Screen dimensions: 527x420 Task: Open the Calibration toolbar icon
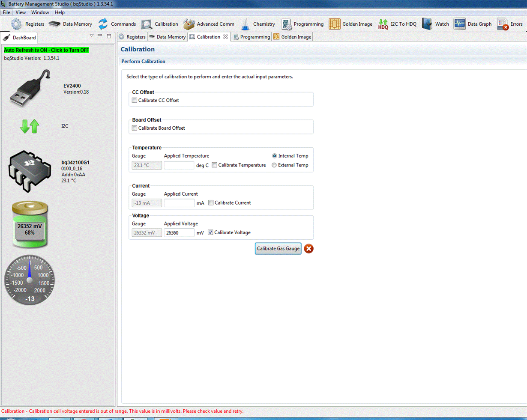tap(147, 24)
